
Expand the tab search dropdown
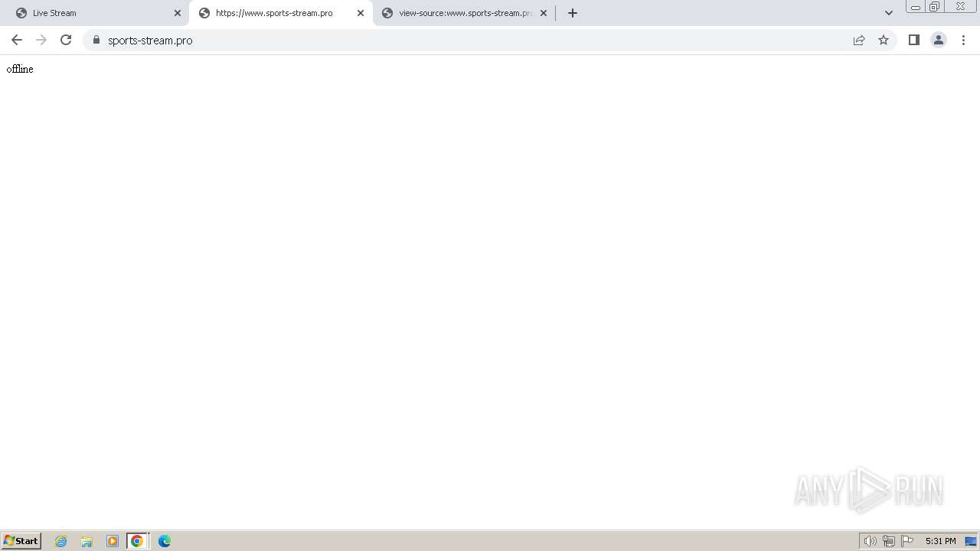pos(889,13)
